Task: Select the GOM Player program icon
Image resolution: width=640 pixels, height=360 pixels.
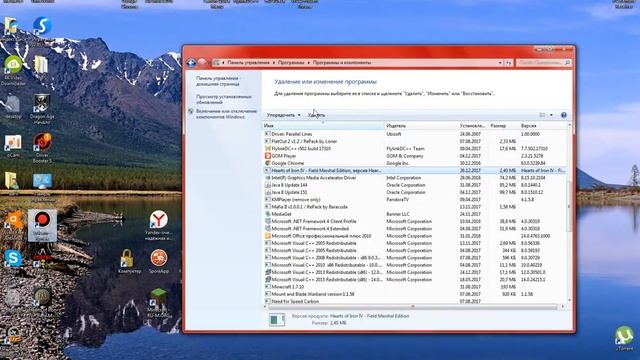Action: coord(268,156)
